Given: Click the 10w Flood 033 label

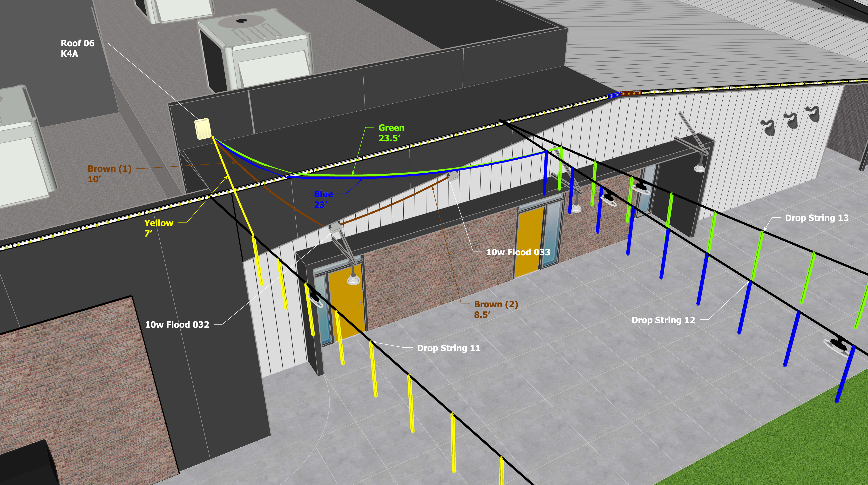Looking at the screenshot, I should 518,252.
